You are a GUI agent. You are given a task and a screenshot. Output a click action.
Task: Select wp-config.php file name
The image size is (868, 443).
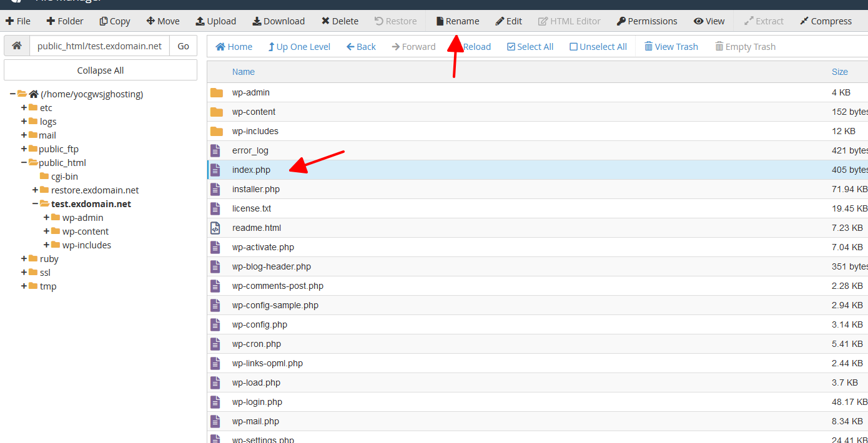(260, 324)
